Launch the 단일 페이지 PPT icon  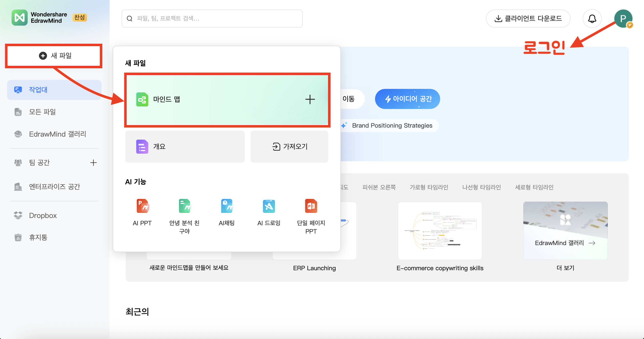[311, 206]
